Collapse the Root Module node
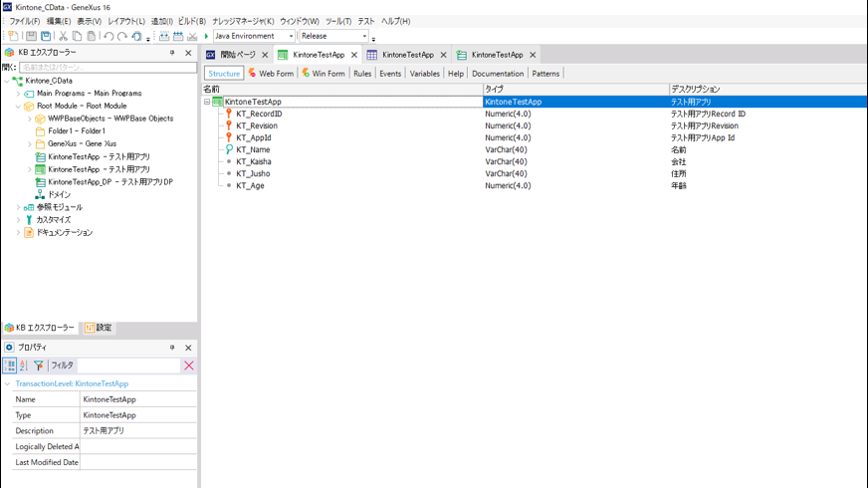The image size is (868, 488). [x=18, y=106]
